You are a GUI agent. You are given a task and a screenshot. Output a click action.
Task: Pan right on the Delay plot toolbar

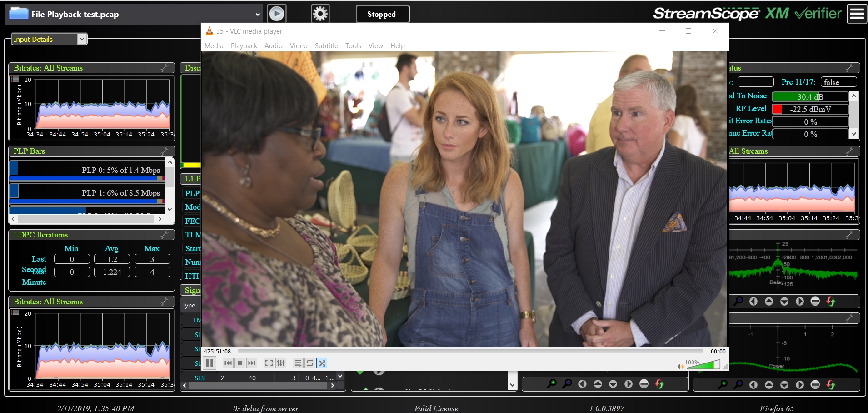pos(800,301)
